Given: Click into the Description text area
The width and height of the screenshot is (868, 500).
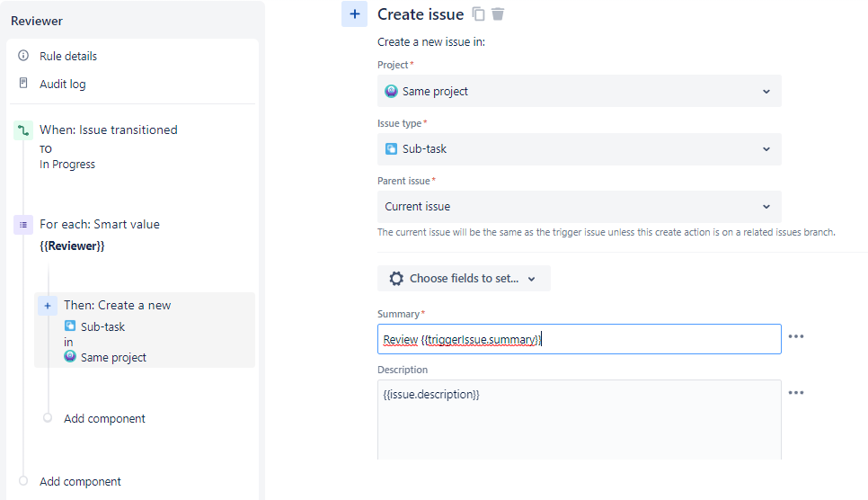Looking at the screenshot, I should [579, 420].
